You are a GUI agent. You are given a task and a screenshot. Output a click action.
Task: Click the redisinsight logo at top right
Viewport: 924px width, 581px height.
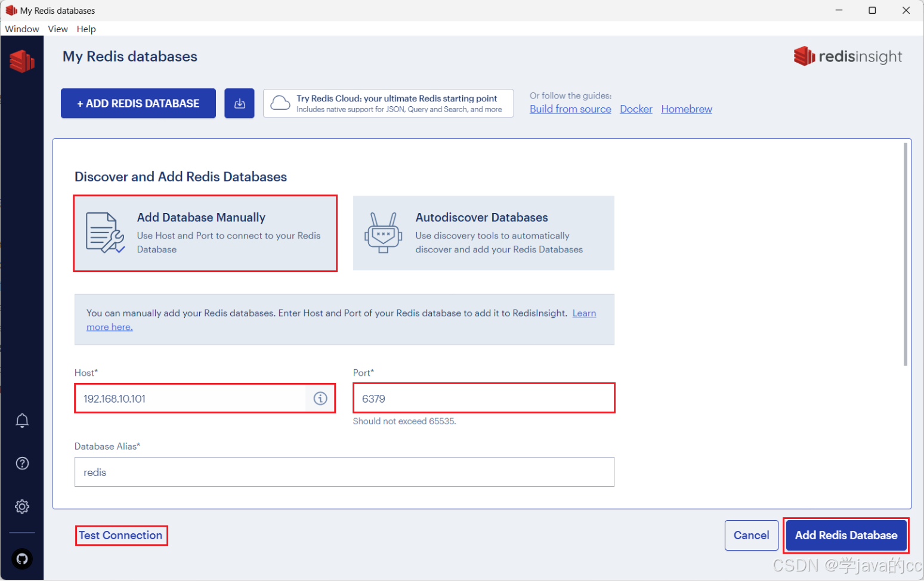848,57
